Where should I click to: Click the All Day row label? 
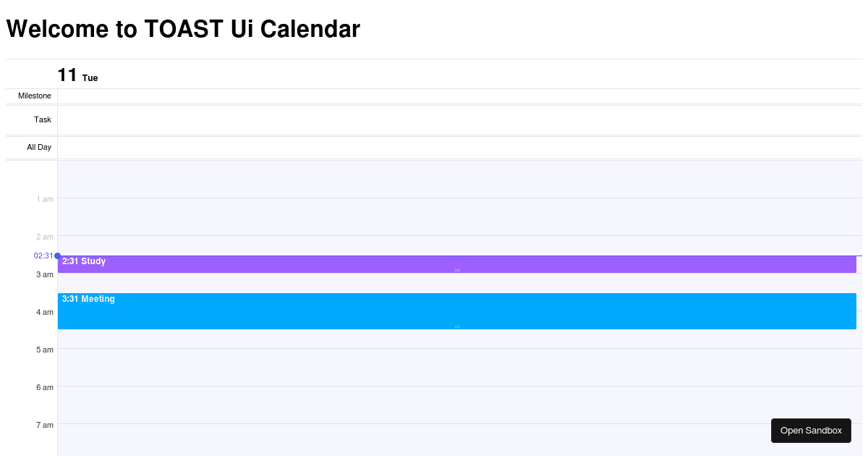tap(39, 147)
